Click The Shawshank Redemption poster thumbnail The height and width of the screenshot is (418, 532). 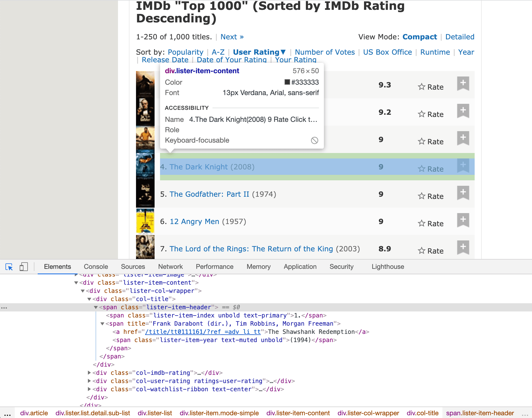[x=145, y=85]
